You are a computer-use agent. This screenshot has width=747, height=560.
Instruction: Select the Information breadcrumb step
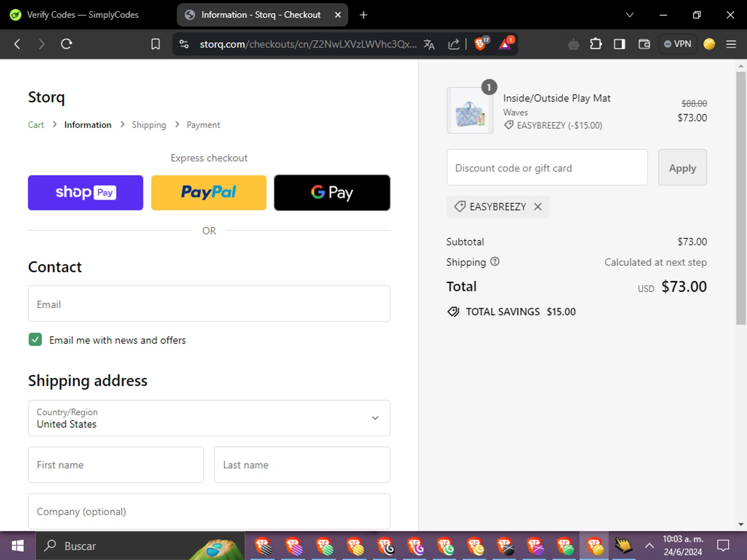pos(88,125)
